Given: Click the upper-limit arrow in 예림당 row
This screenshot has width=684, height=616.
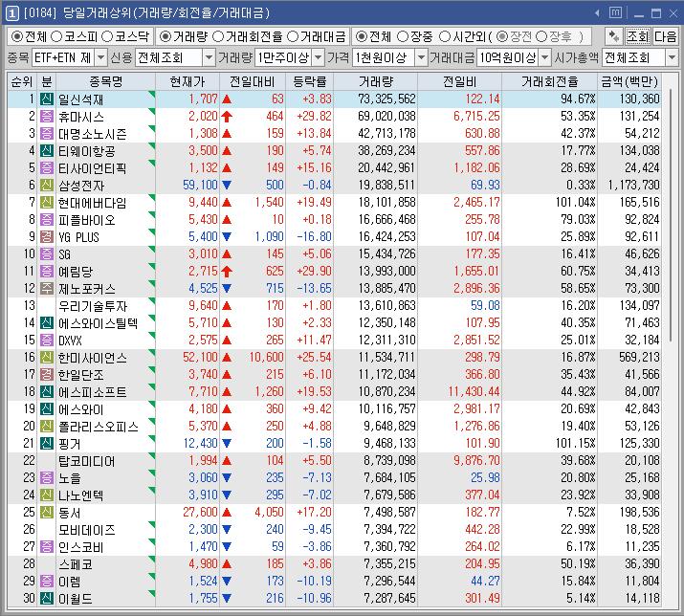Looking at the screenshot, I should (227, 272).
